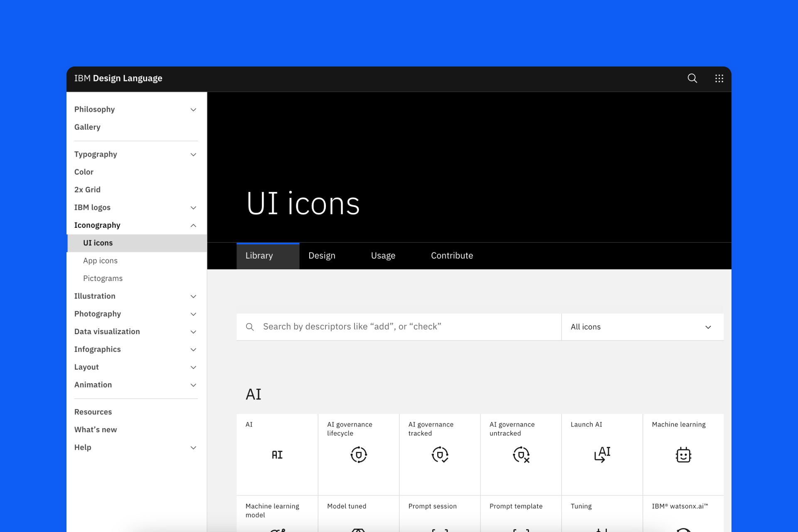
Task: Expand the IBM logos section
Action: pyautogui.click(x=193, y=208)
